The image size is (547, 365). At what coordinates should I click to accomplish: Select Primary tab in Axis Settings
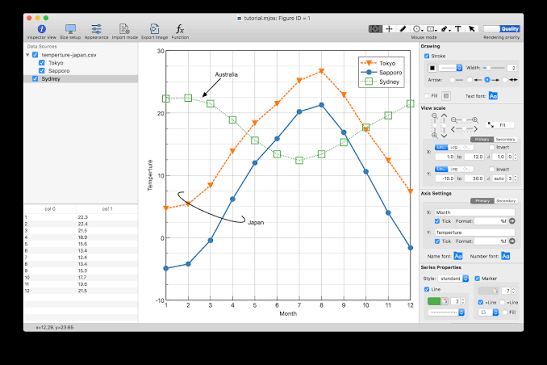482,201
